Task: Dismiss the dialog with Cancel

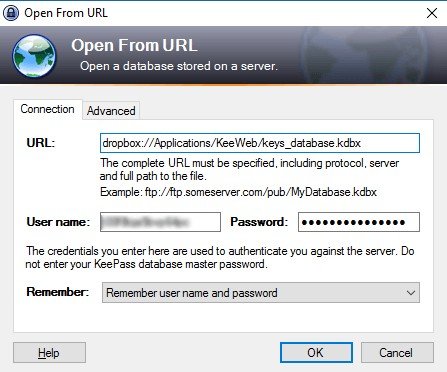Action: (397, 352)
